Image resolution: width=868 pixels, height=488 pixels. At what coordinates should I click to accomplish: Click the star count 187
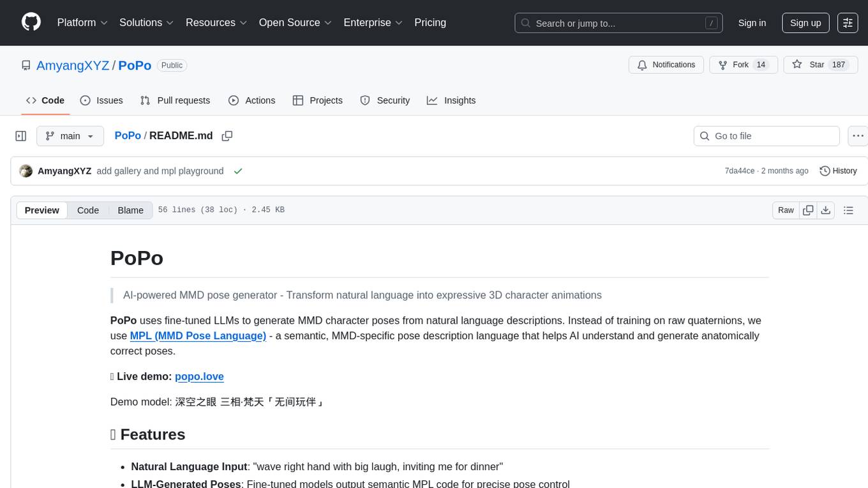(839, 65)
